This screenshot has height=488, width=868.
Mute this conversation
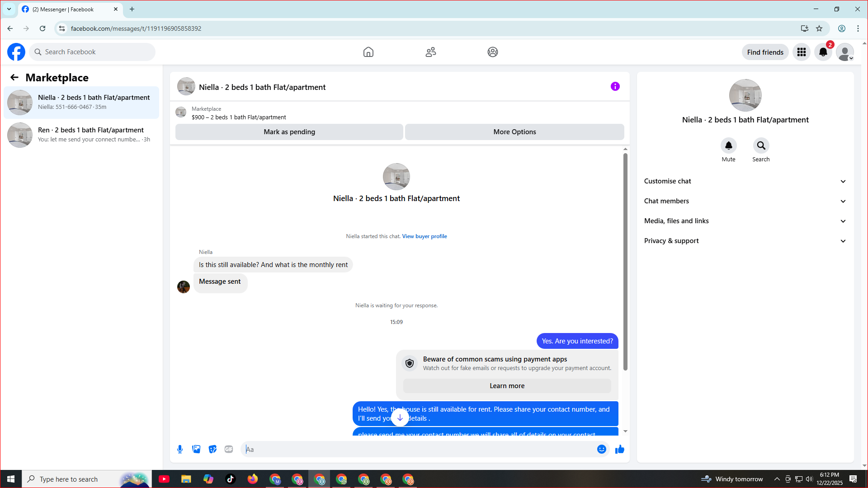pos(728,146)
